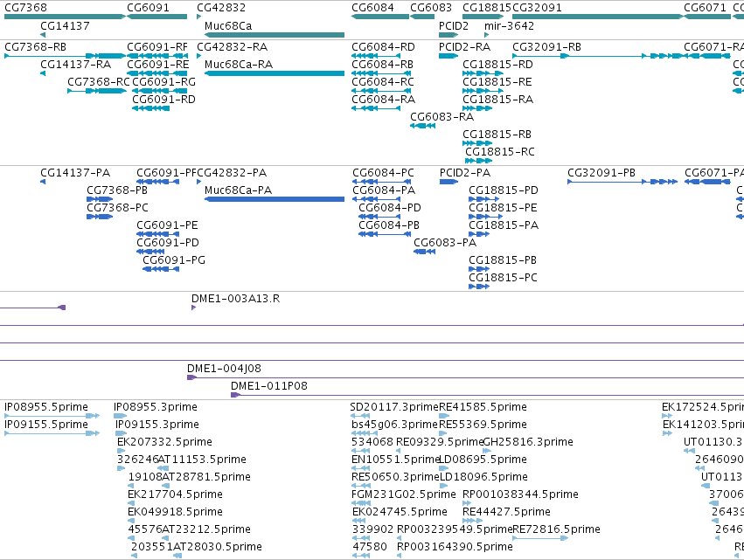The height and width of the screenshot is (560, 744).
Task: Select the FGM231G02.5prime EST label
Action: point(404,494)
